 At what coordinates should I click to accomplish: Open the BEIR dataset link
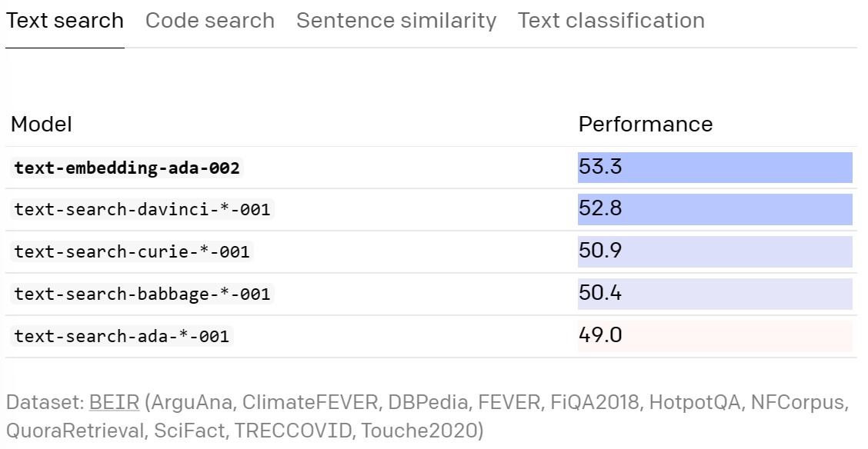[x=114, y=402]
